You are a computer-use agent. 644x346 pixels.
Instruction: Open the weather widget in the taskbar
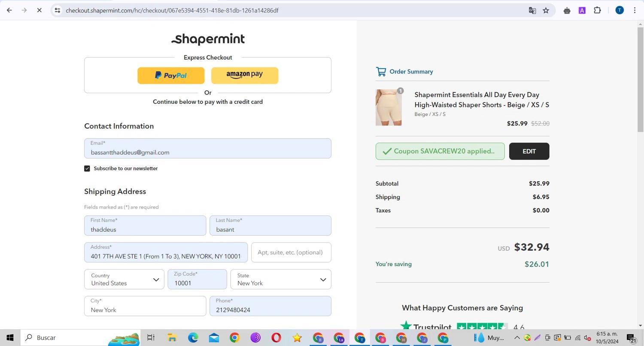tap(489, 338)
